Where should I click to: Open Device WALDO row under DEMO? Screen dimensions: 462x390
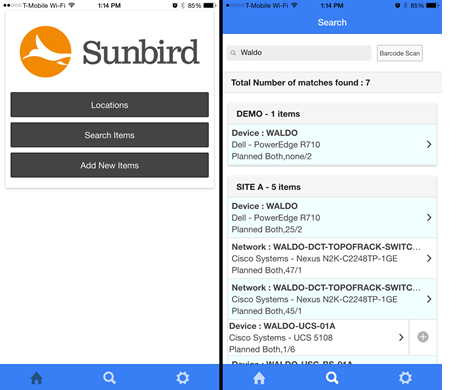[x=332, y=144]
